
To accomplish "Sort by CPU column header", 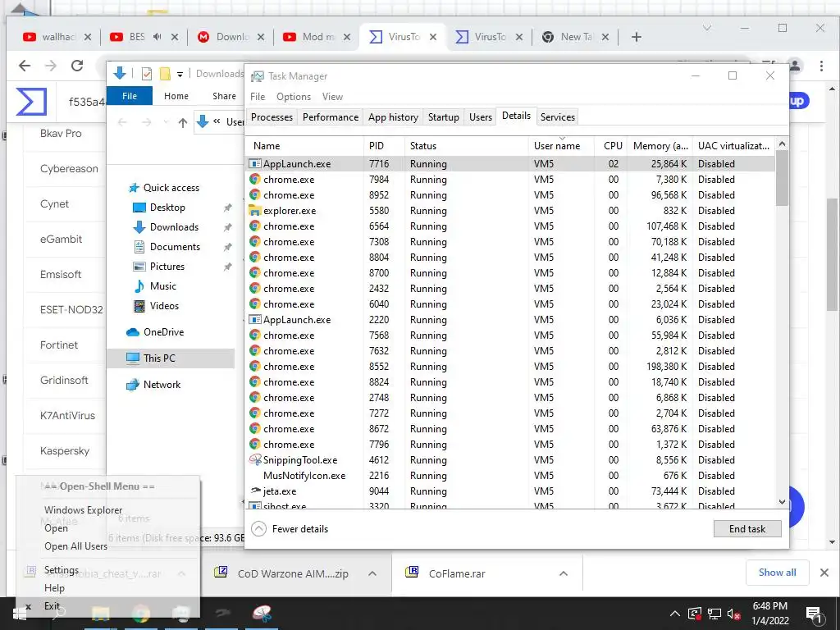I will pyautogui.click(x=612, y=146).
